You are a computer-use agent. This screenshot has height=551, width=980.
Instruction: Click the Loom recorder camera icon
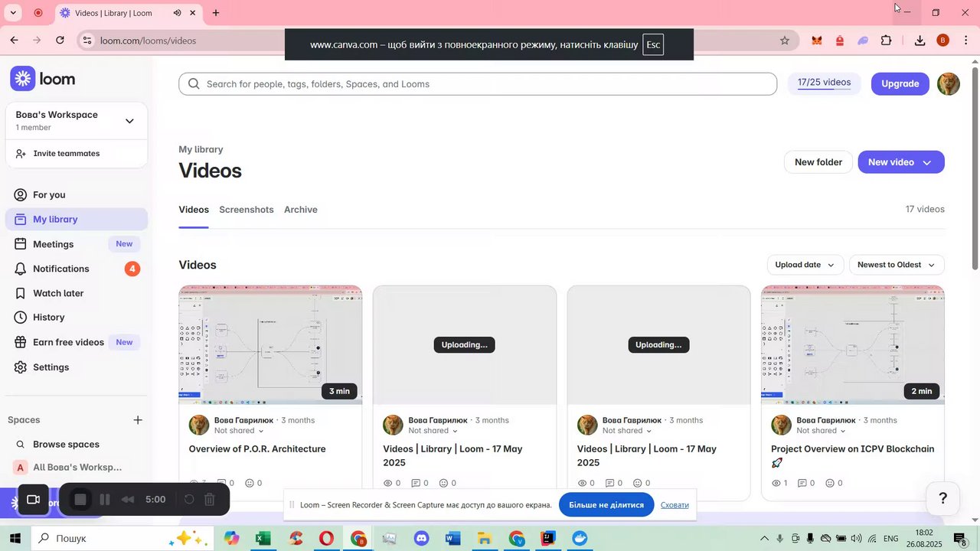tap(33, 500)
